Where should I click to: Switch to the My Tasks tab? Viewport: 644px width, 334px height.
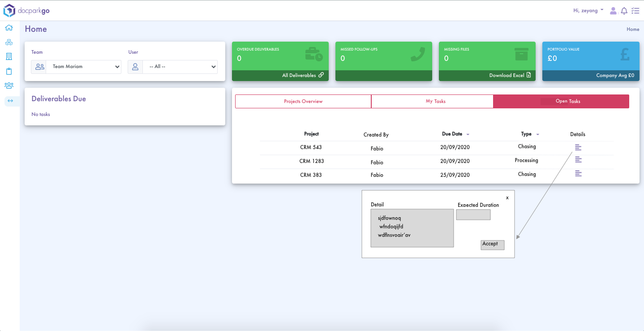(x=435, y=101)
